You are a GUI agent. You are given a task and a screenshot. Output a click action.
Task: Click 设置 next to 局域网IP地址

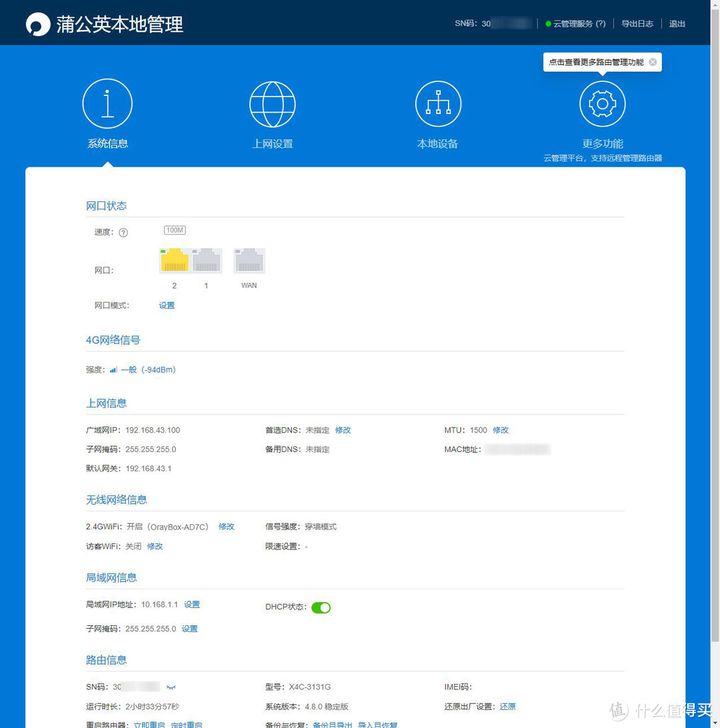coord(192,605)
